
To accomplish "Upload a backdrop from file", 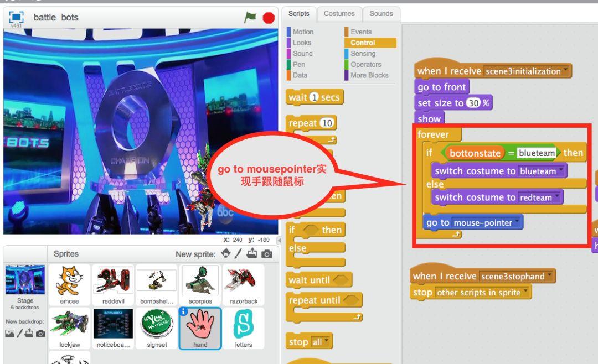I will [x=29, y=333].
